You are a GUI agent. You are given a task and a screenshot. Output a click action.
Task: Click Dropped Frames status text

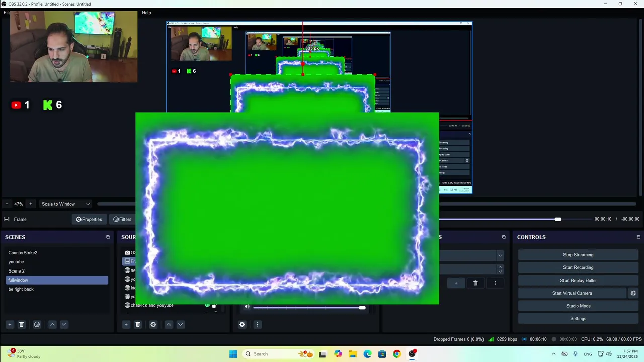458,339
